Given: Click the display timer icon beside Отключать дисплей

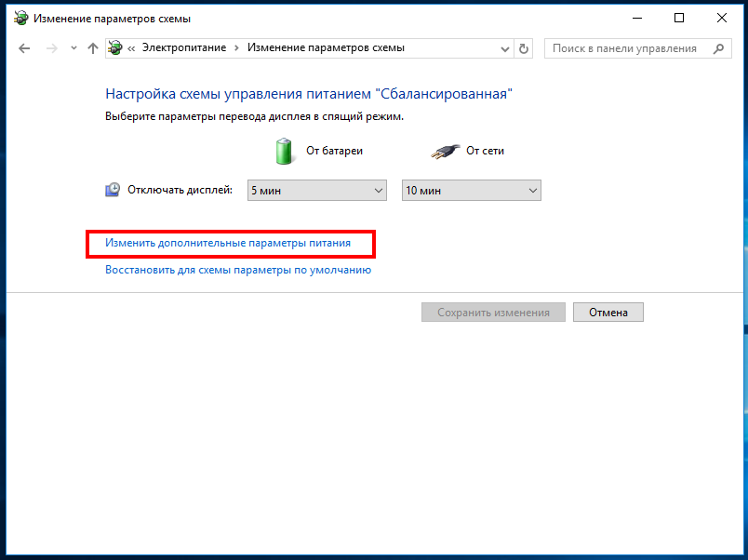Looking at the screenshot, I should [113, 190].
